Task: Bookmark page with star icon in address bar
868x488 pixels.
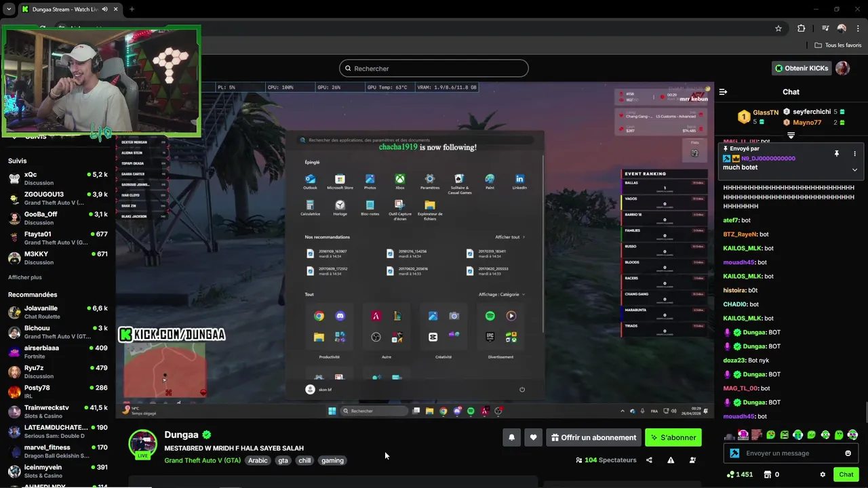Action: coord(778,28)
